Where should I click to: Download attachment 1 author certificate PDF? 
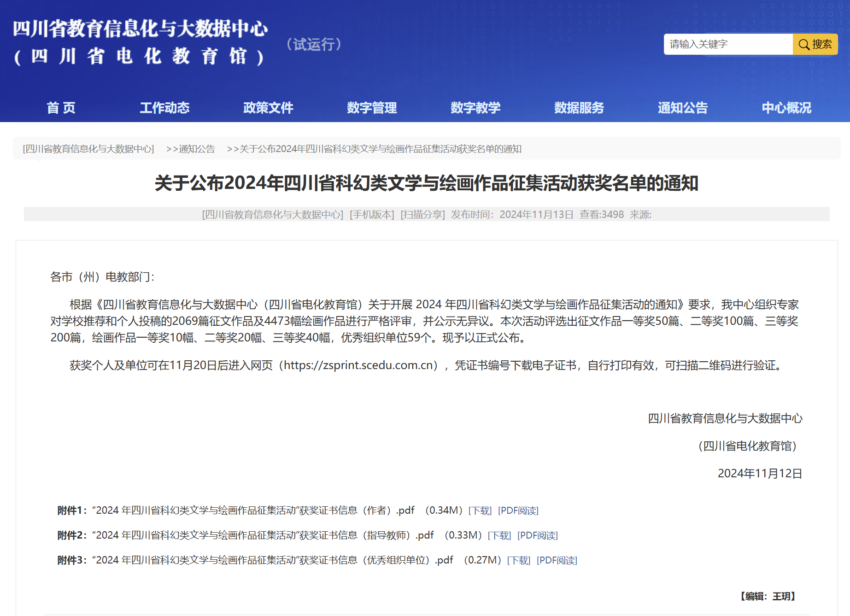tap(480, 510)
